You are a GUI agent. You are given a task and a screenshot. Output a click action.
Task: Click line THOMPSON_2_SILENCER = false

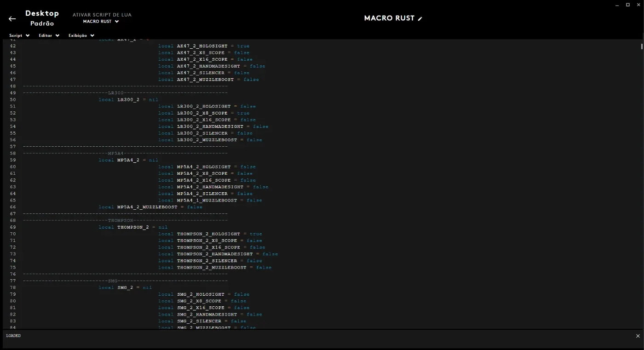coord(210,261)
